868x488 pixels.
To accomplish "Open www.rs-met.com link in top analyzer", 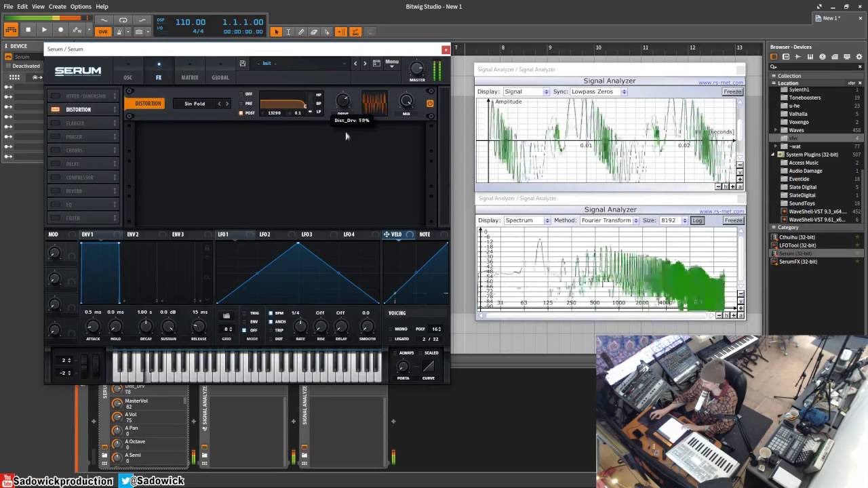I will coord(721,83).
